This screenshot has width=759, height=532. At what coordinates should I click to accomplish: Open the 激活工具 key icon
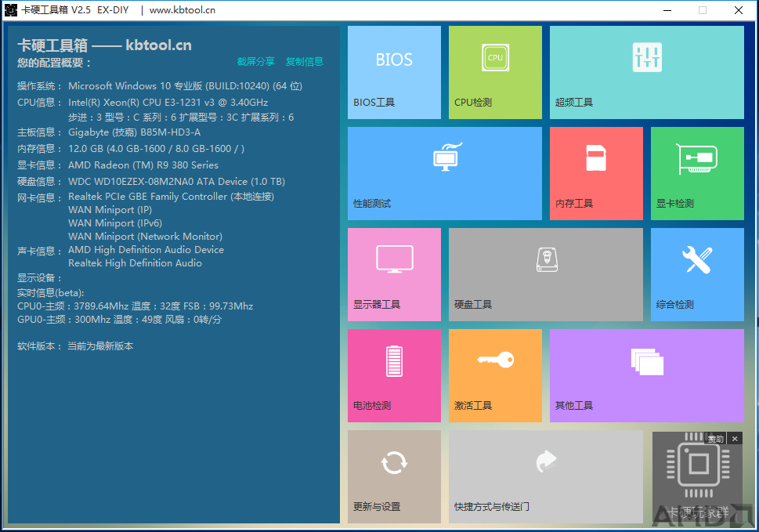tap(495, 360)
